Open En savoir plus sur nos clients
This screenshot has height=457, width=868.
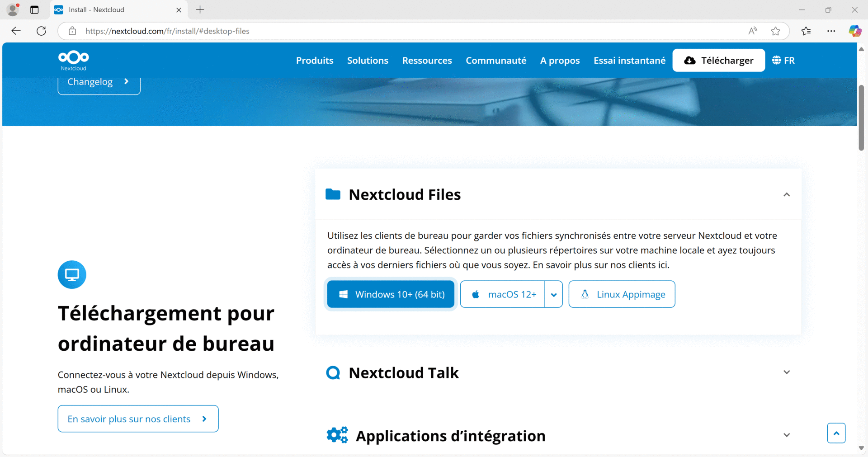(x=137, y=419)
